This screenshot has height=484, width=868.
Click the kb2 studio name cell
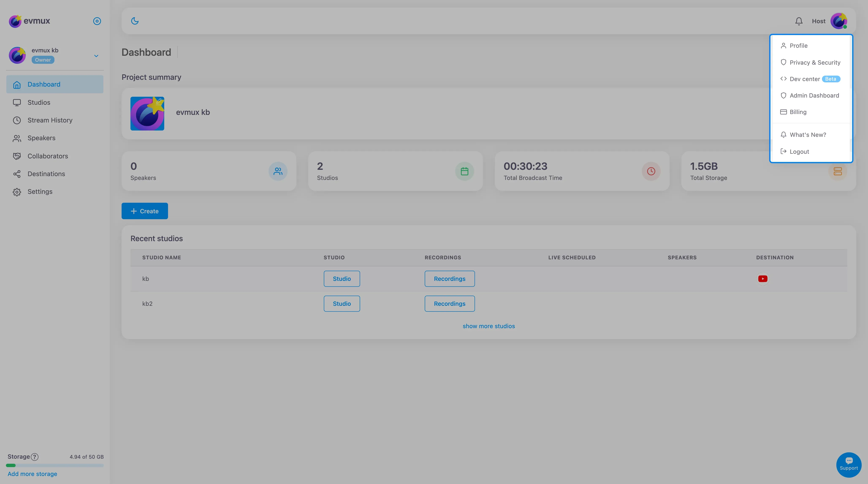click(147, 304)
